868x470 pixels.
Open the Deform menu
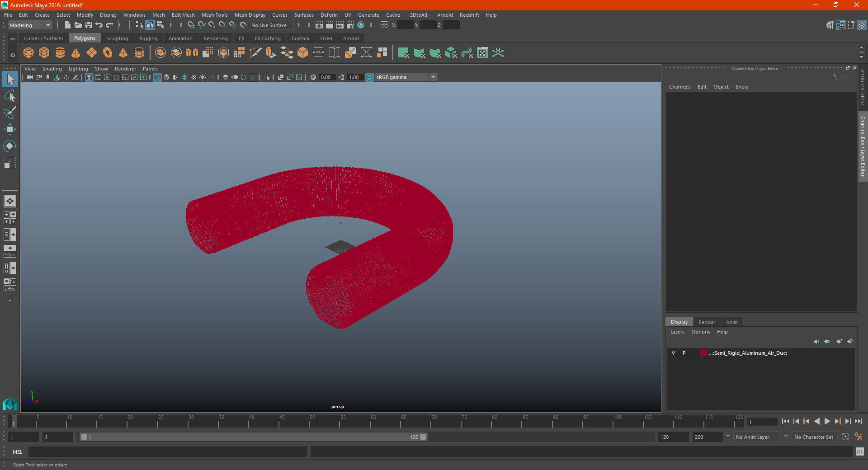pyautogui.click(x=329, y=15)
